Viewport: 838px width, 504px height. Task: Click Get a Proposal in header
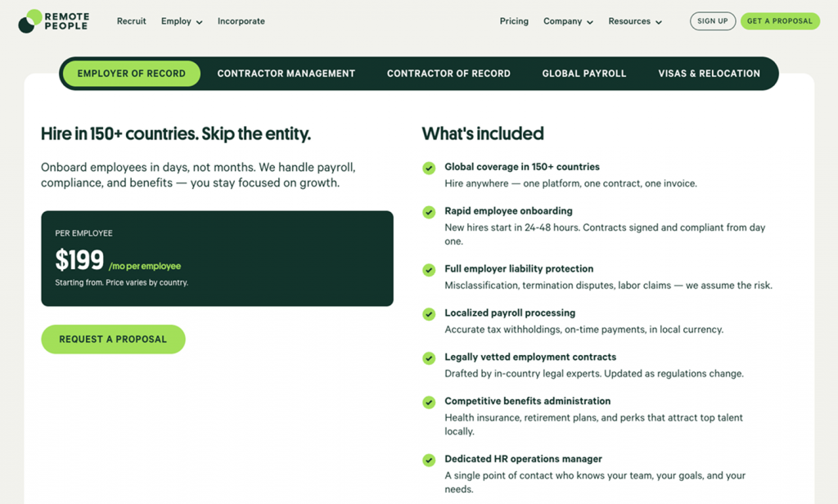tap(780, 21)
